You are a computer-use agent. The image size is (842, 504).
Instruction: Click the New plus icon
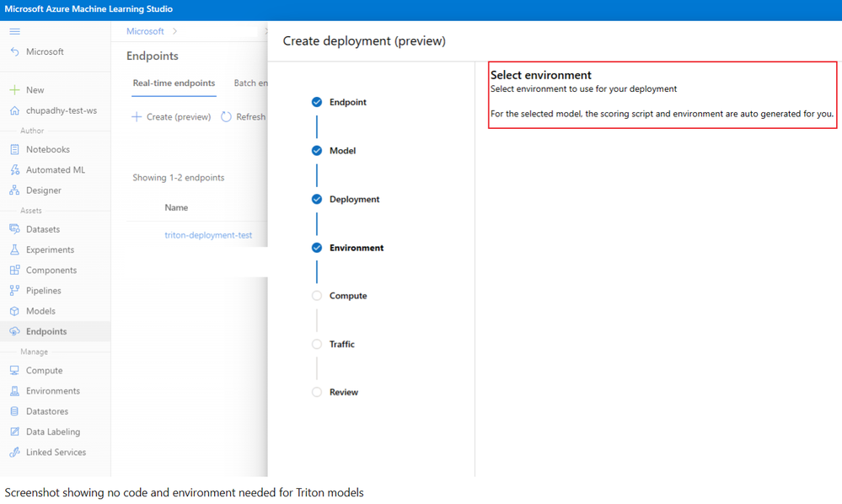click(14, 89)
